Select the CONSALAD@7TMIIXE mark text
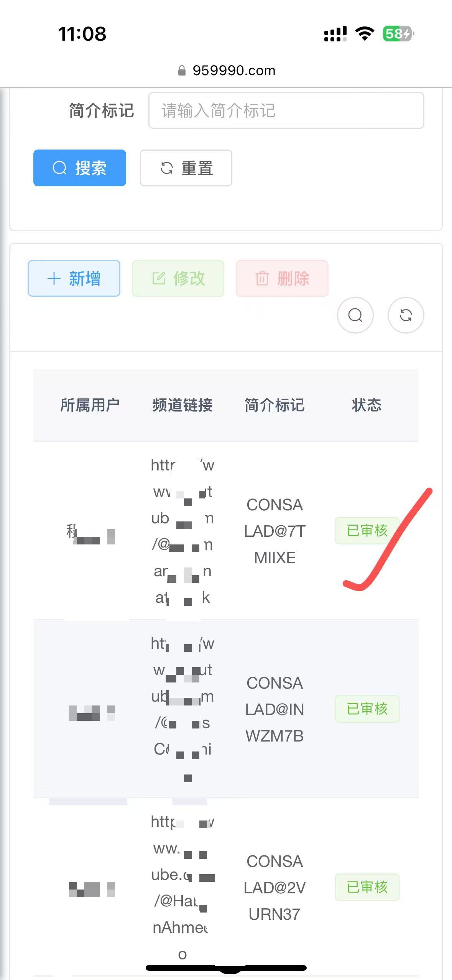 point(275,531)
